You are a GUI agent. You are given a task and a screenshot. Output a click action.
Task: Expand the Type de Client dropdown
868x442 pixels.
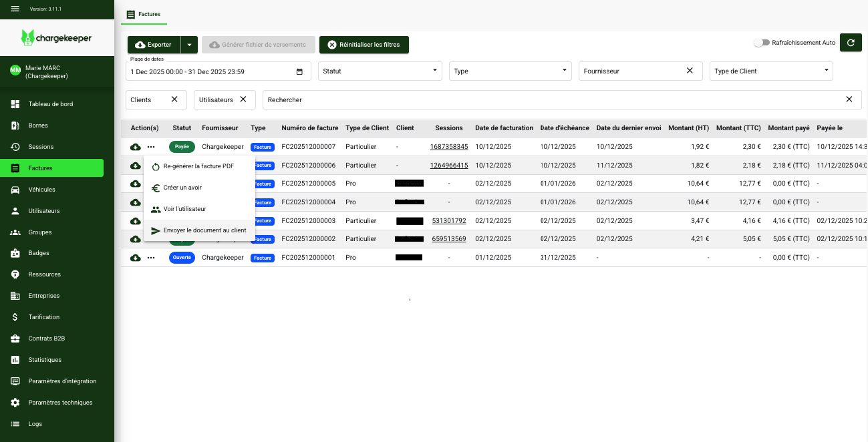770,71
